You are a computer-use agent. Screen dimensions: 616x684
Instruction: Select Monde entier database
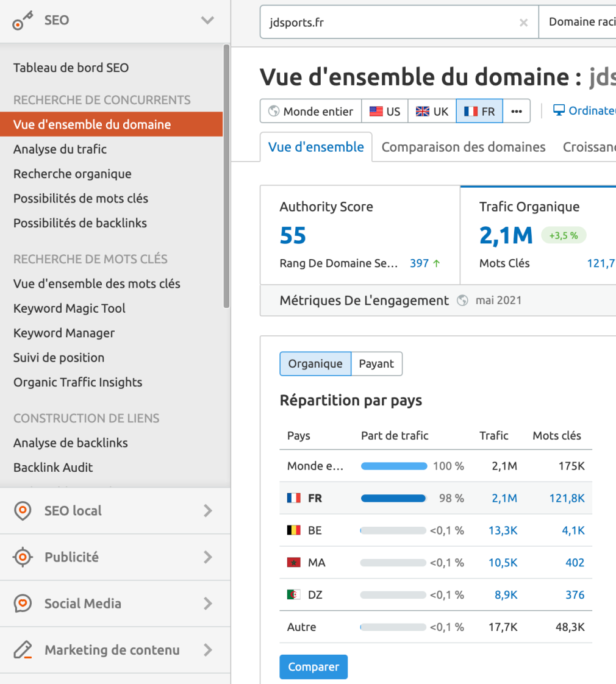tap(310, 111)
